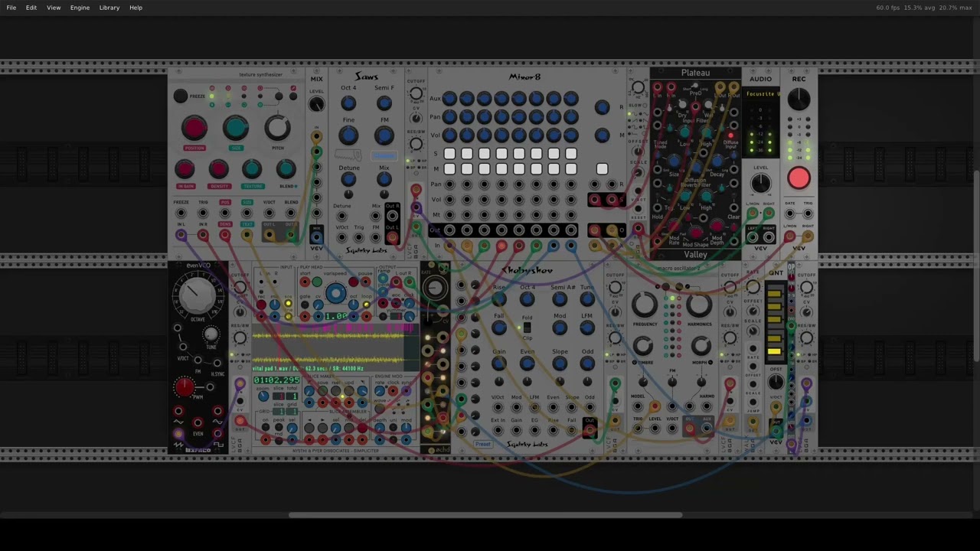Mute the last Mixer8 channel
Screen dimensions: 980x551
pyautogui.click(x=571, y=169)
